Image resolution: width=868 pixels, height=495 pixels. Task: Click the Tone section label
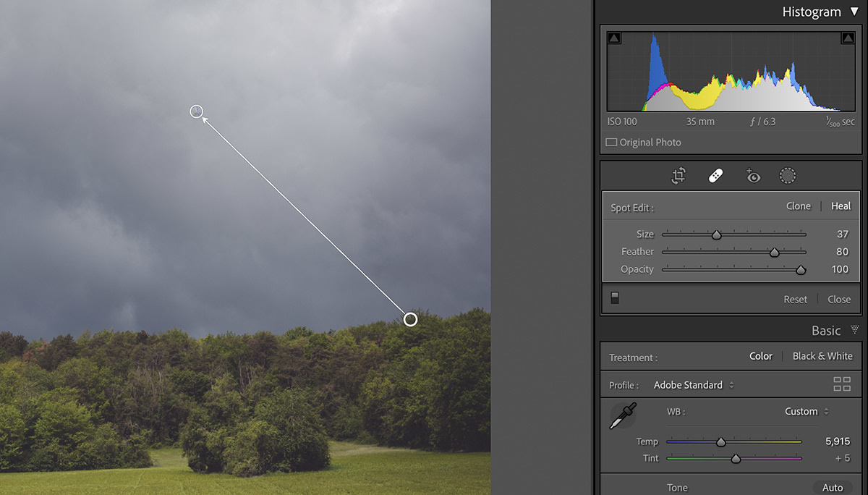677,488
